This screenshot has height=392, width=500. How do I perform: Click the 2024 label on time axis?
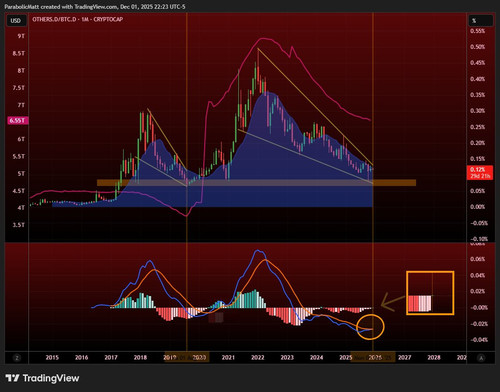pos(316,358)
